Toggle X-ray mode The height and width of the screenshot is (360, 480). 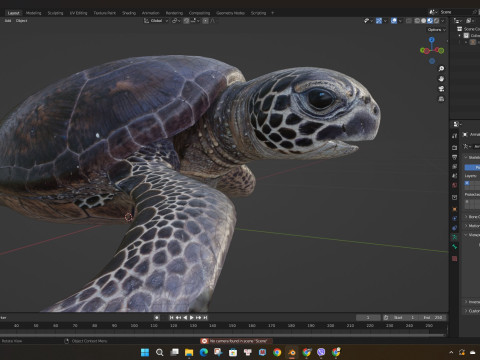pos(409,21)
